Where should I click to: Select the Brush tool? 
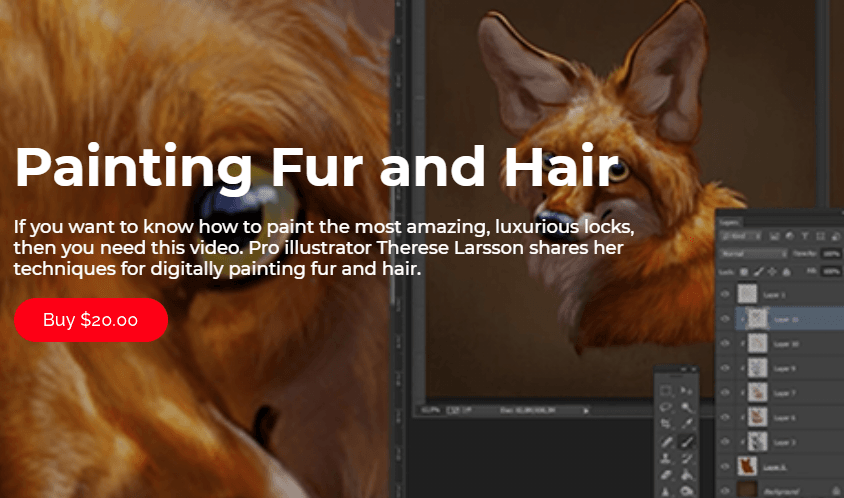686,442
